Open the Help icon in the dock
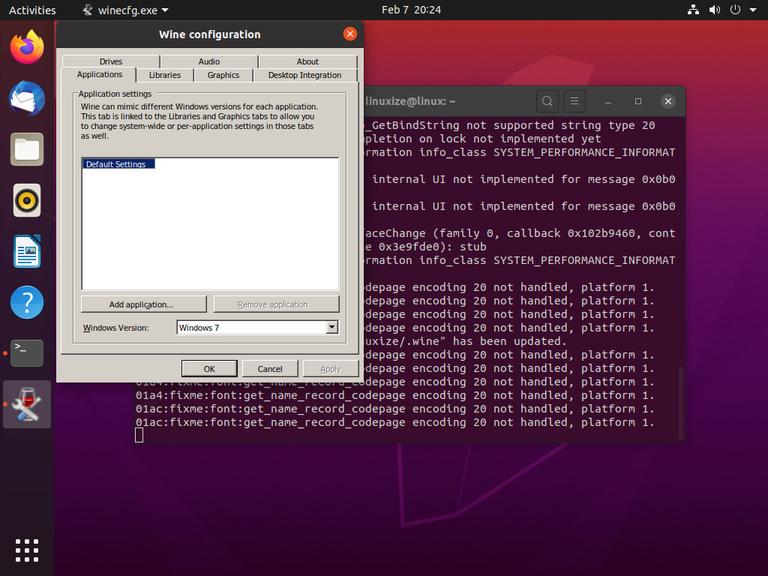This screenshot has height=576, width=768. [x=27, y=301]
